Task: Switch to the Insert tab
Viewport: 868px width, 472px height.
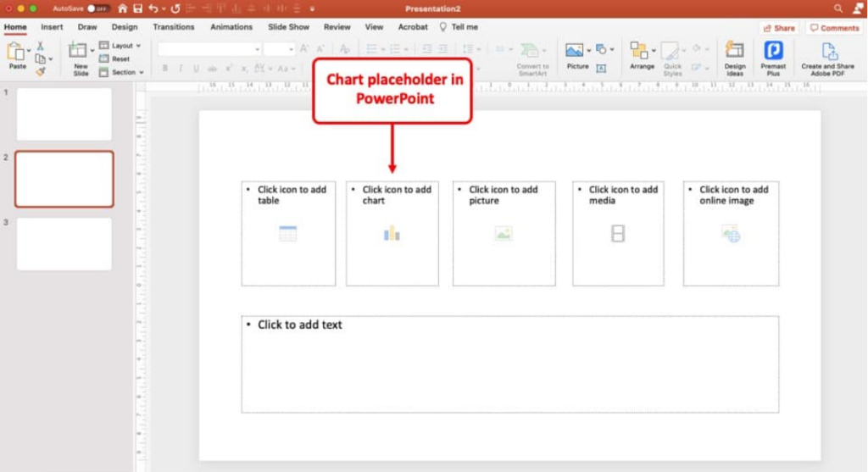Action: (52, 27)
